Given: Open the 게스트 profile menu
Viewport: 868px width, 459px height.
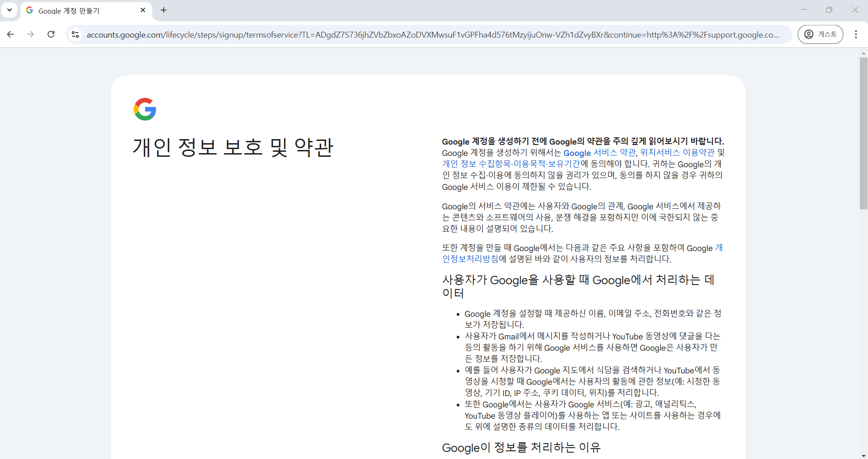Looking at the screenshot, I should point(821,34).
